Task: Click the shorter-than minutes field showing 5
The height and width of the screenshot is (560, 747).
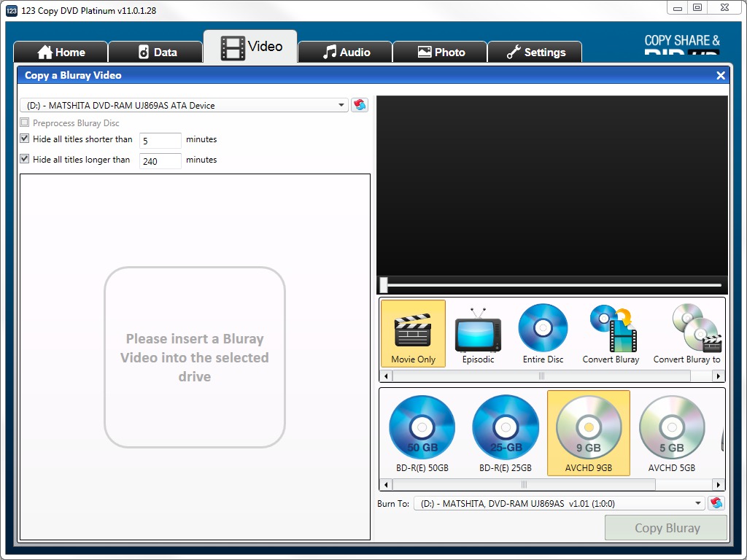Action: (x=160, y=141)
